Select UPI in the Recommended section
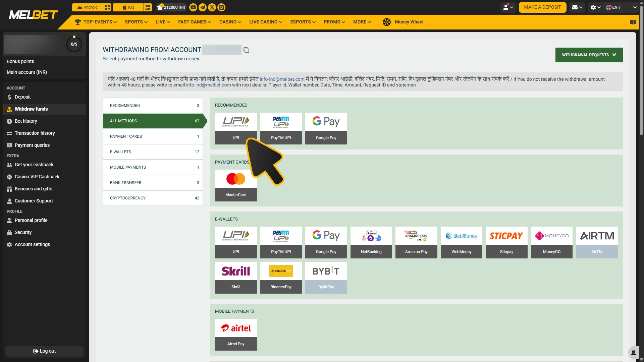 [236, 129]
